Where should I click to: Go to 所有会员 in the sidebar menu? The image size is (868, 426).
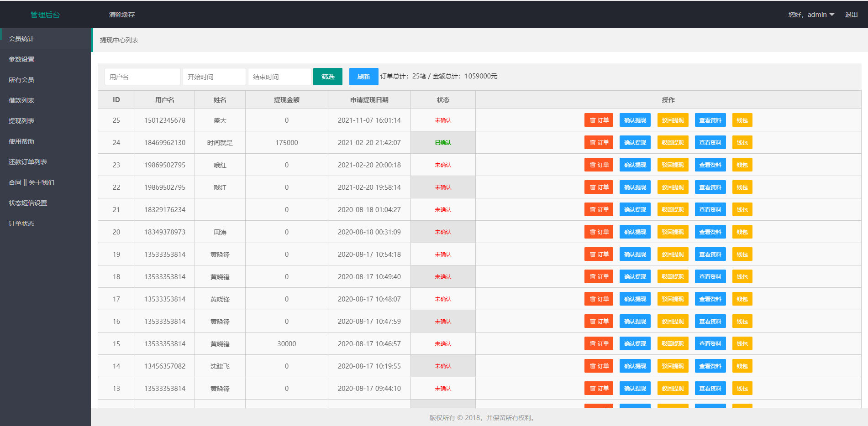21,80
